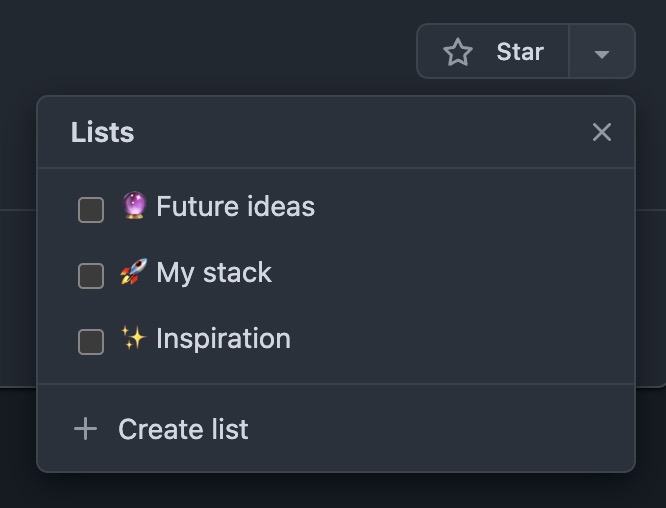Screen dimensions: 666x508
Task: Click the separator line below Lists header
Action: (336, 168)
